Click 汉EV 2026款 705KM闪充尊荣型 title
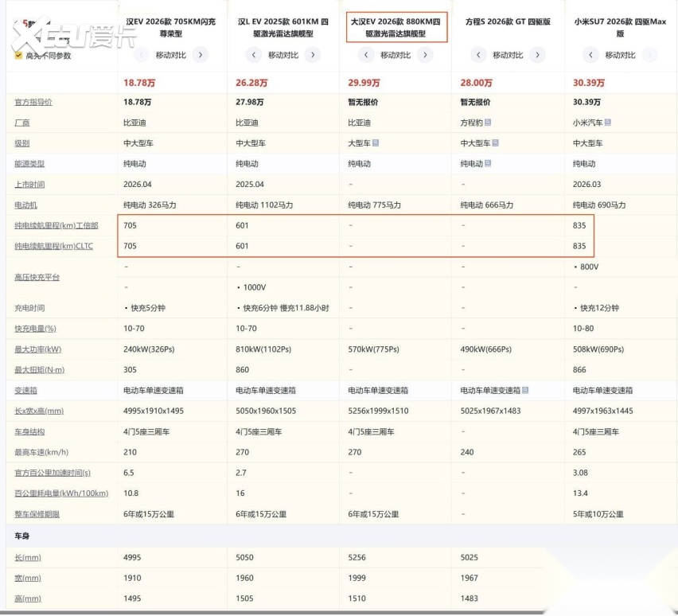Image resolution: width=678 pixels, height=616 pixels. click(x=171, y=27)
